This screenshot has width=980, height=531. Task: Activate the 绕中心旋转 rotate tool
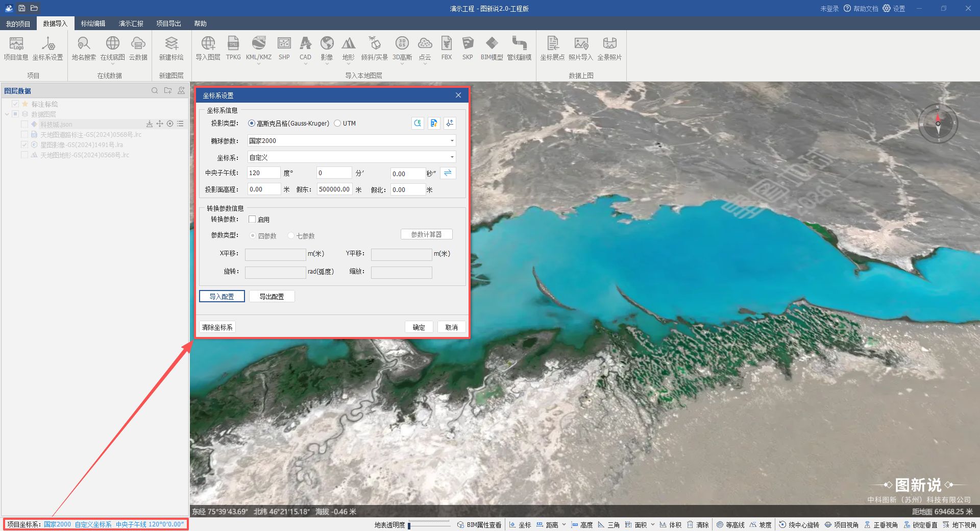tap(799, 524)
